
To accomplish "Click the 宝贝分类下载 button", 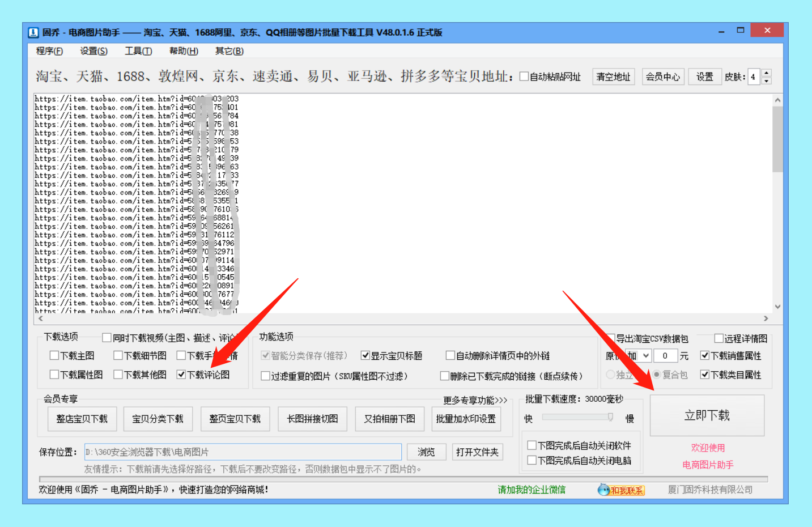I will coord(158,419).
